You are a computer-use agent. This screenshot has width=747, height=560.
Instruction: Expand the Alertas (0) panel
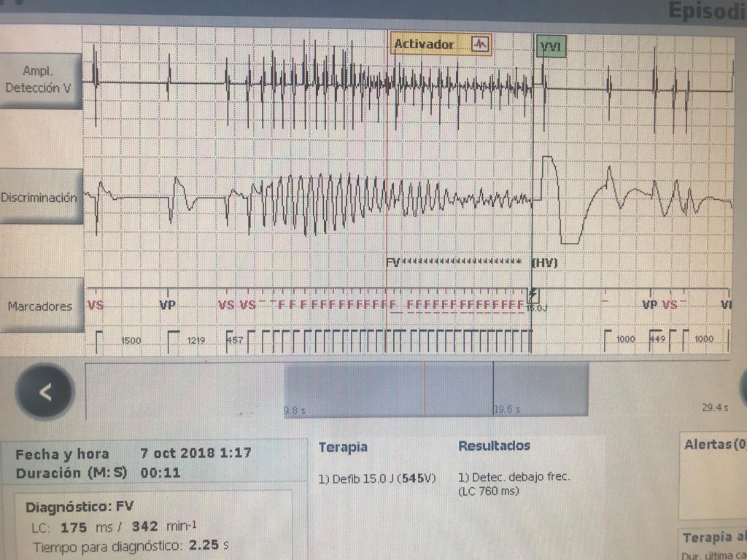713,446
